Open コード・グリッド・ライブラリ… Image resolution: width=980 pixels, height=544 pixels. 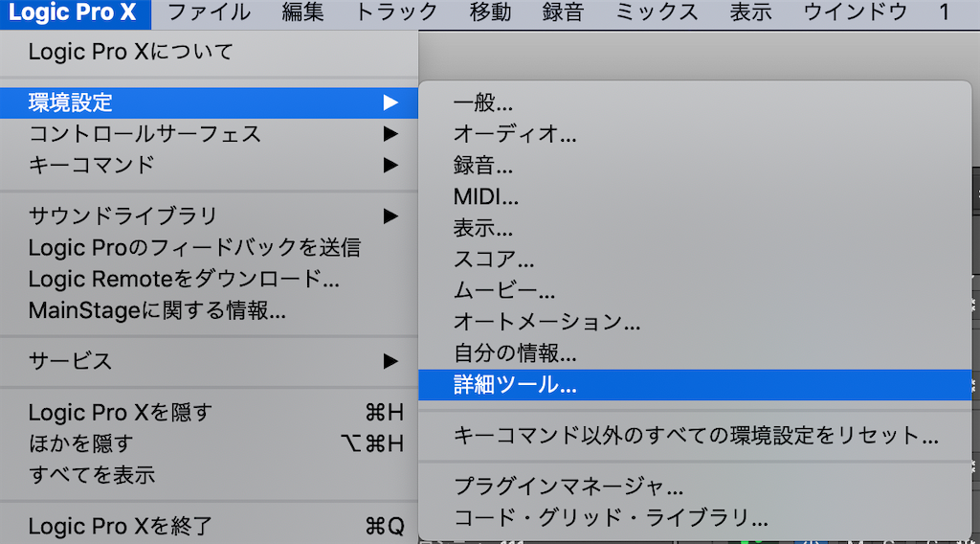pyautogui.click(x=695, y=518)
